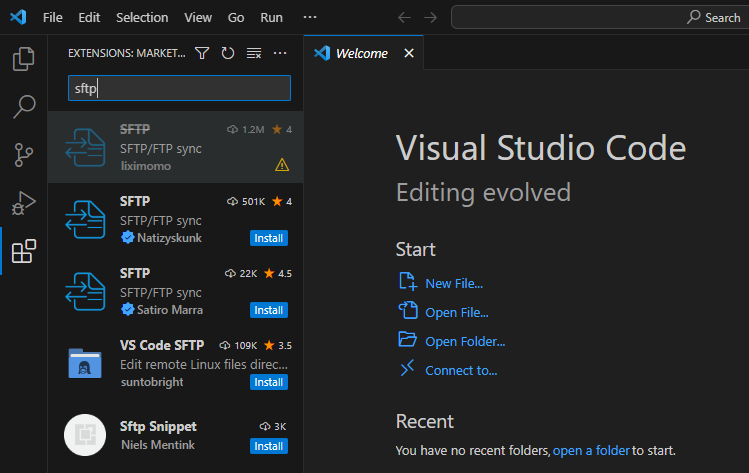The width and height of the screenshot is (749, 473).
Task: Open the Run menu
Action: pos(271,18)
